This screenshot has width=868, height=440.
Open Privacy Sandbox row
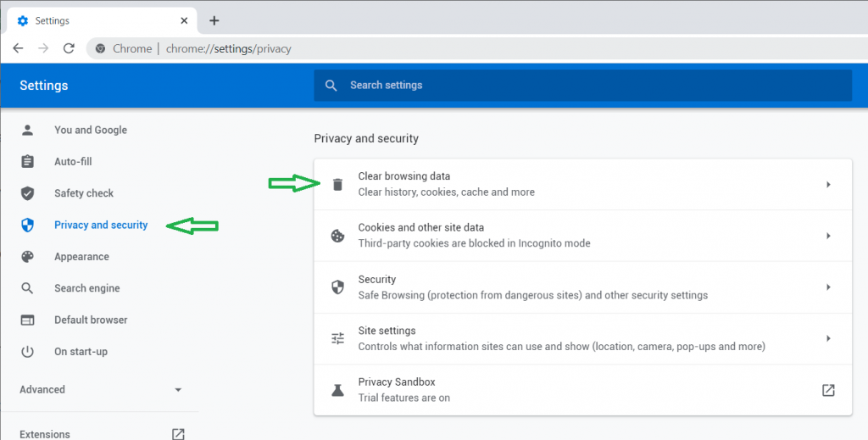click(582, 390)
